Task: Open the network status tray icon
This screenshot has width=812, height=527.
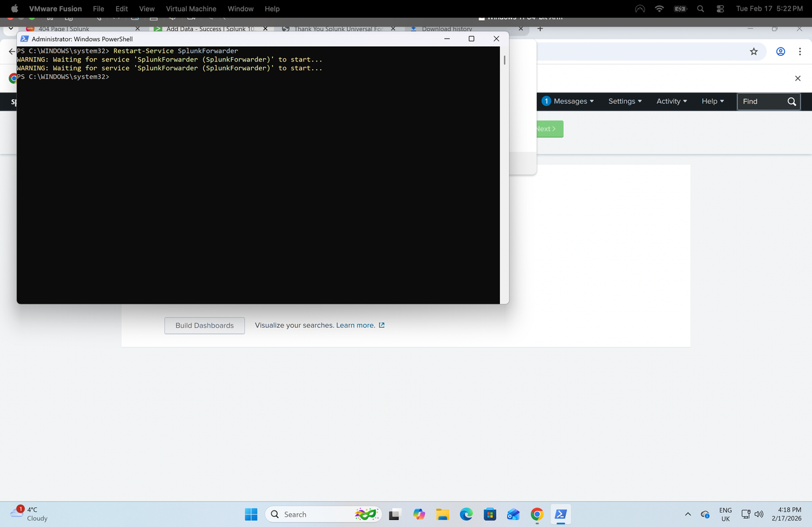Action: 746,514
